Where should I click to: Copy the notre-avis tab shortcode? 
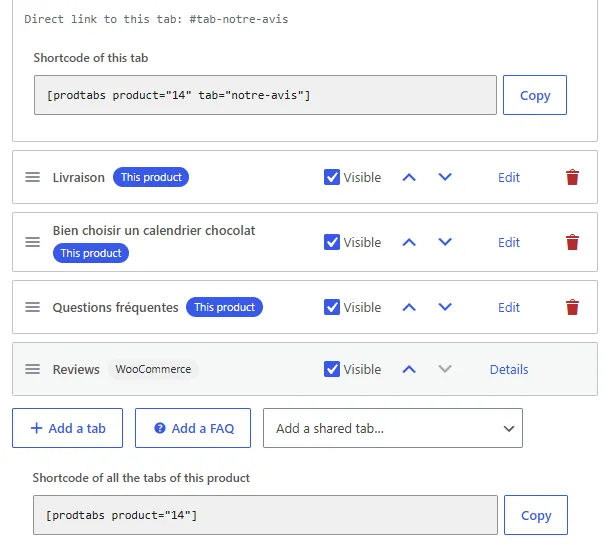[x=535, y=95]
